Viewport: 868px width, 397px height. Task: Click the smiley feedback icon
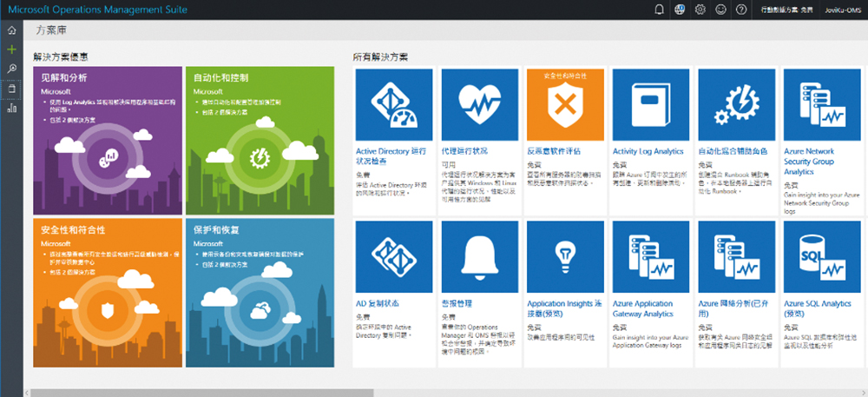pyautogui.click(x=720, y=10)
